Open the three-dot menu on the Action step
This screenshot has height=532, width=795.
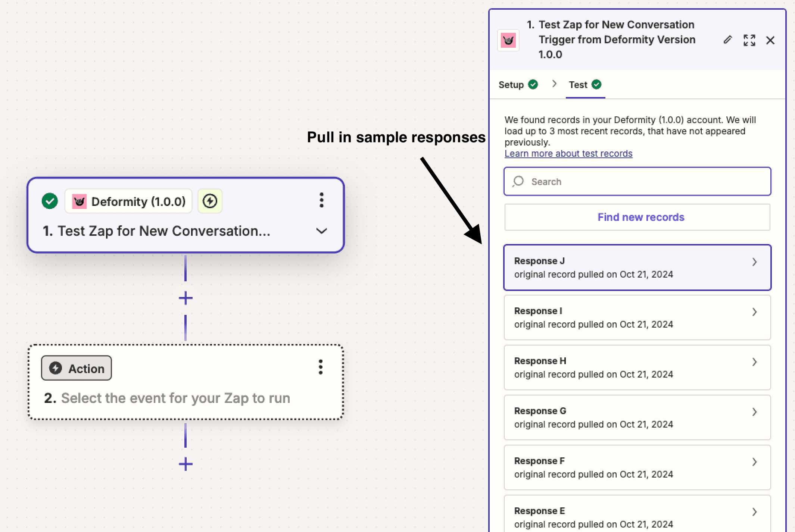pyautogui.click(x=320, y=368)
